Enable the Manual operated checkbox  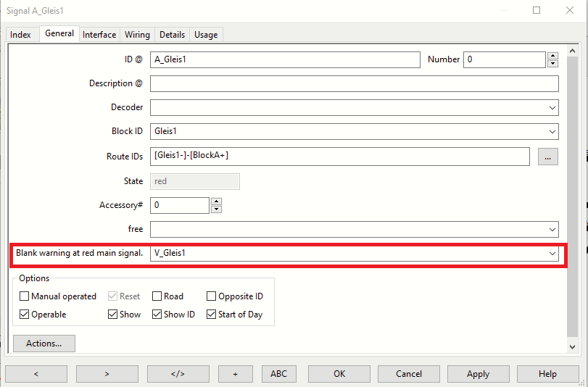pos(25,296)
